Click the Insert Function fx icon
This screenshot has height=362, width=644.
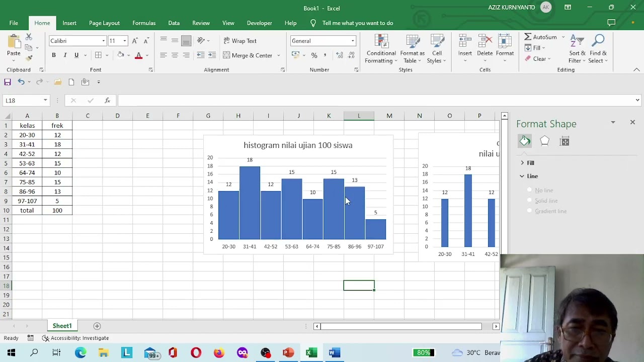(x=107, y=101)
